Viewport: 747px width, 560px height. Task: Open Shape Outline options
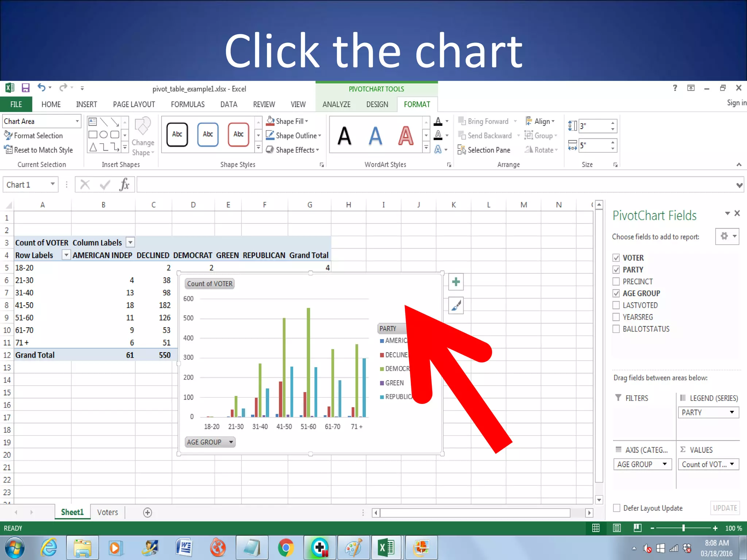(x=294, y=136)
